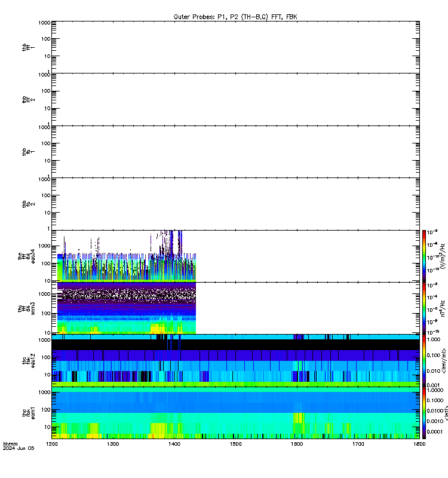
Task: Click the nT²/Hz color bar
Action: (424, 308)
